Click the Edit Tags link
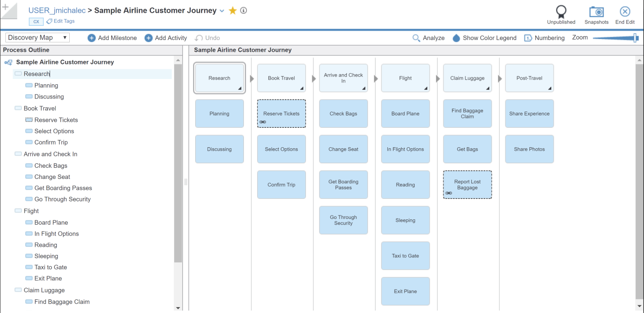The height and width of the screenshot is (313, 644). 60,21
